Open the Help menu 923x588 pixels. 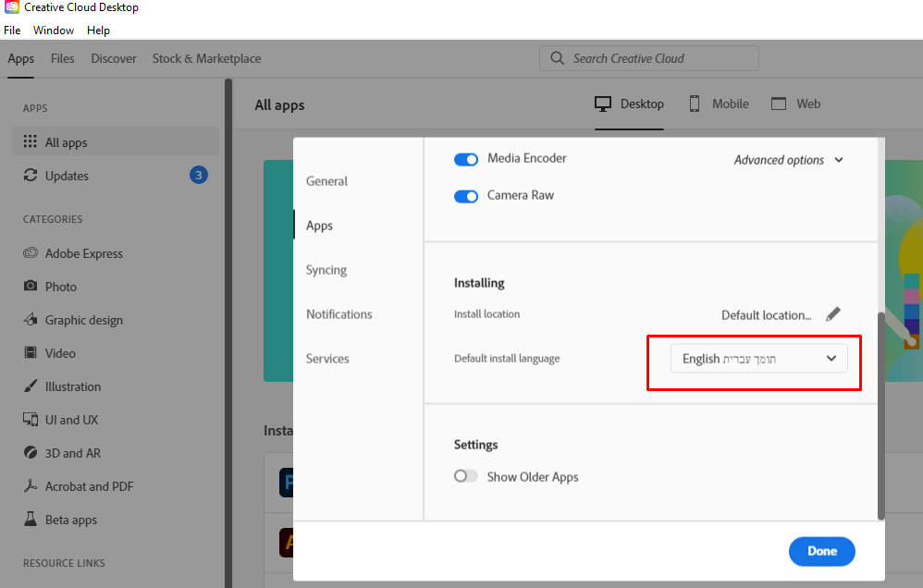pos(98,30)
